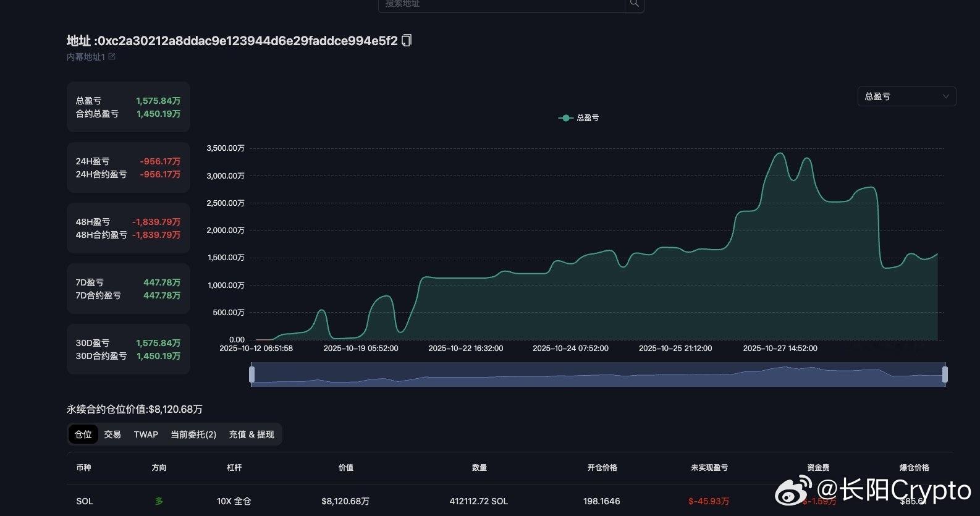Click the 币种 column header

click(x=83, y=468)
